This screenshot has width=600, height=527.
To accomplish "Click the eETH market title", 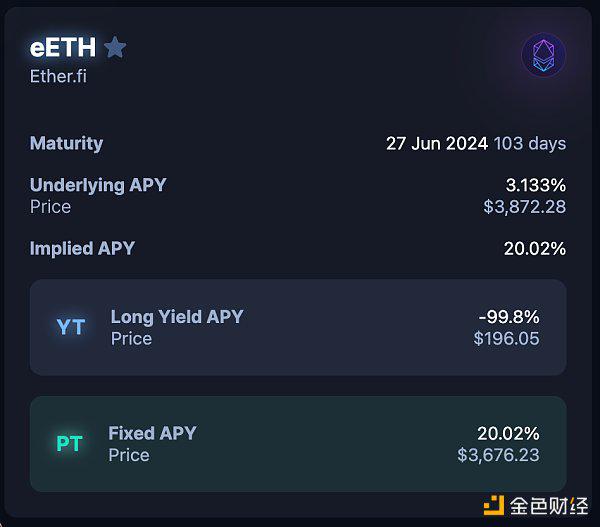I will pyautogui.click(x=63, y=47).
